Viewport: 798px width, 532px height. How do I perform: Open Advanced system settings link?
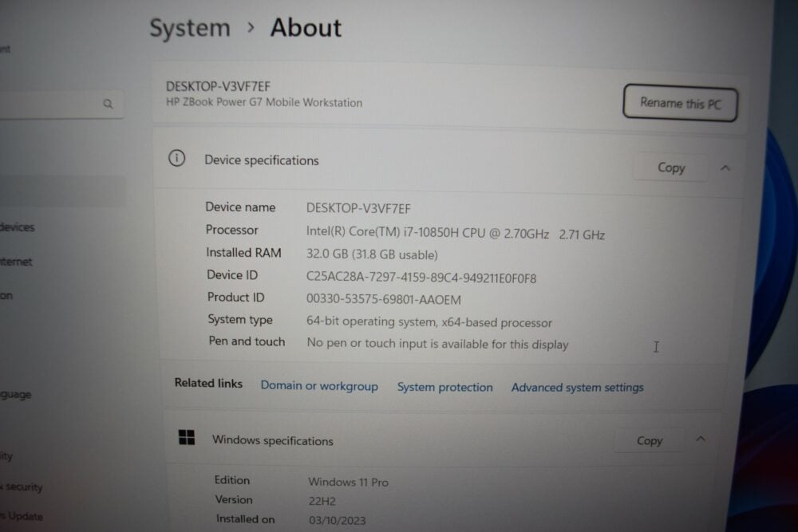577,388
